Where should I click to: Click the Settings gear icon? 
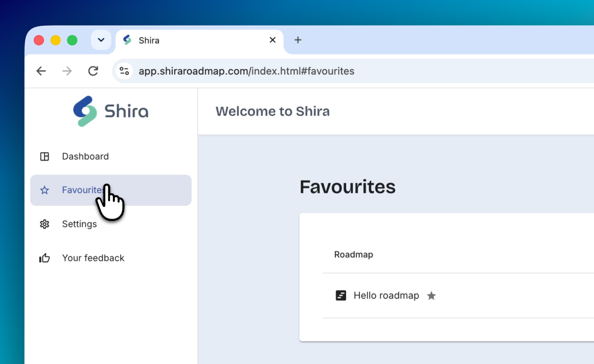(x=45, y=224)
